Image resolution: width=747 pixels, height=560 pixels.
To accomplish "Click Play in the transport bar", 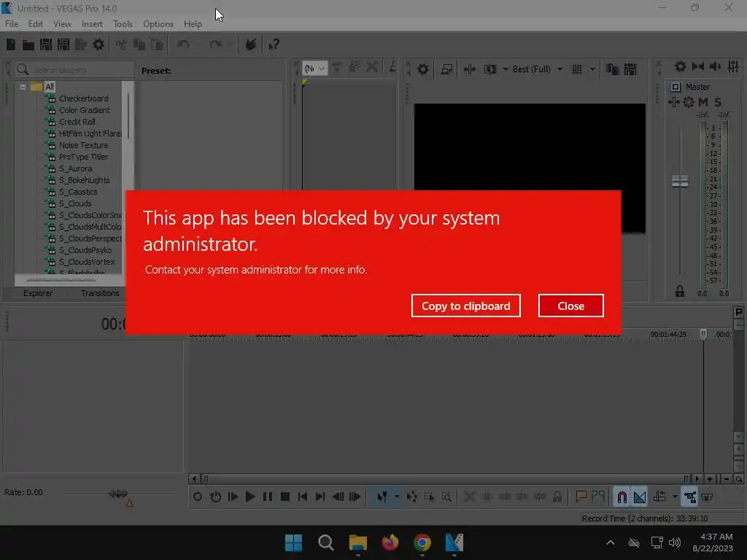I will [250, 497].
